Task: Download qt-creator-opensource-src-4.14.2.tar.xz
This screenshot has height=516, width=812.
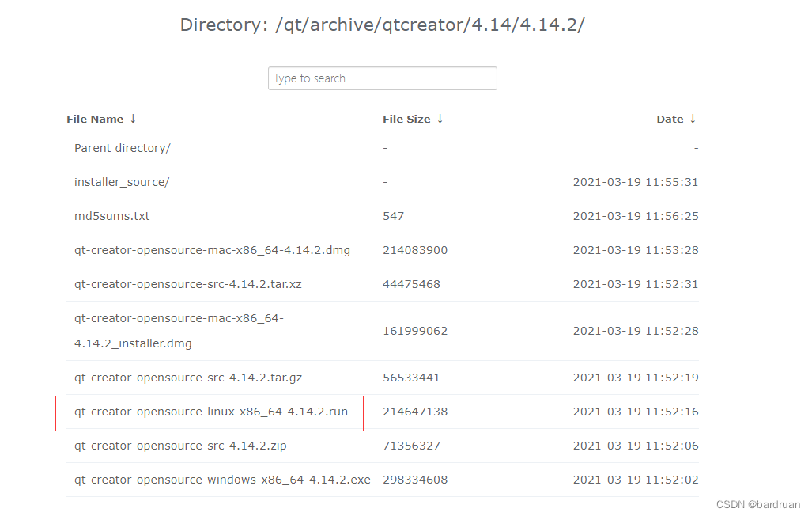Action: 188,284
